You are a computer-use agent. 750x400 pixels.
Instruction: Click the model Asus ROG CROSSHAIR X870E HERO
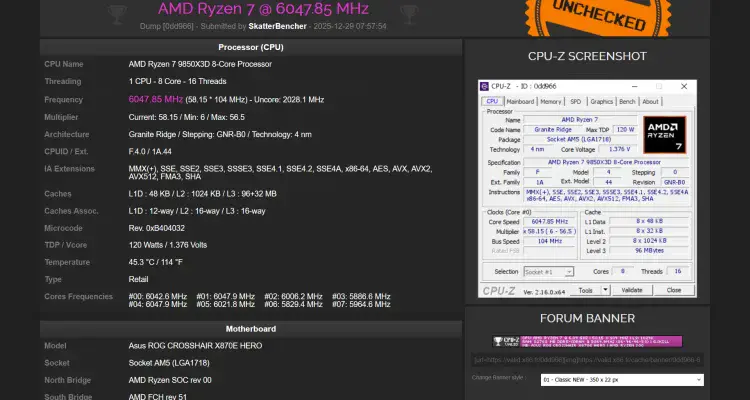point(195,345)
